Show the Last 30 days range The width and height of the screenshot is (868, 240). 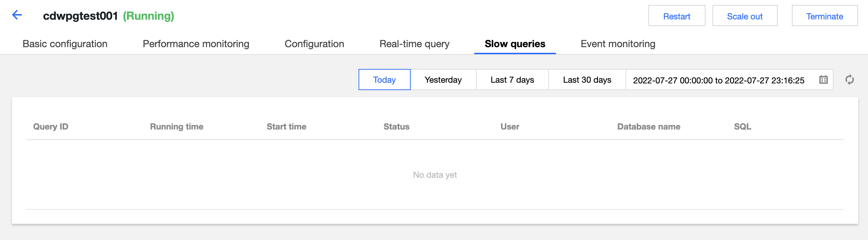pyautogui.click(x=587, y=80)
